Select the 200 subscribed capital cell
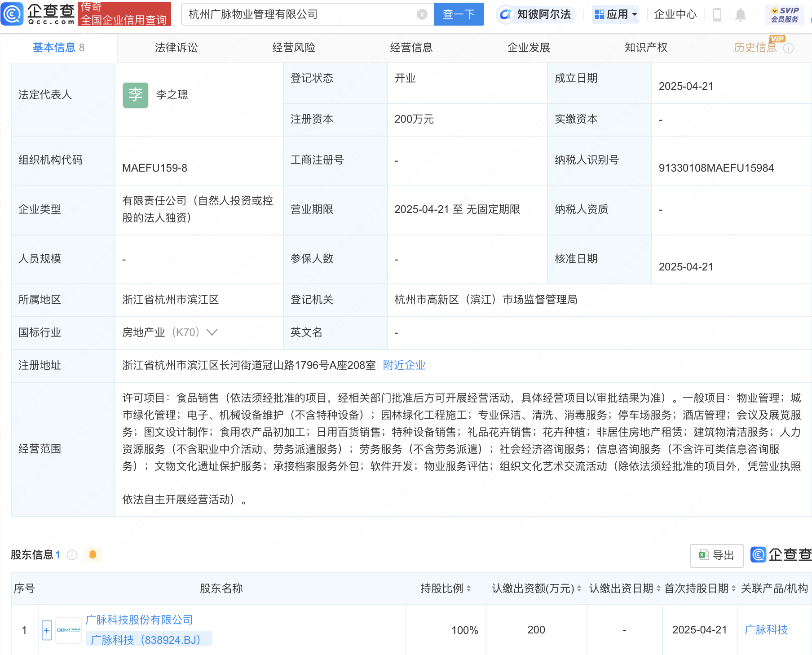 pyautogui.click(x=536, y=630)
